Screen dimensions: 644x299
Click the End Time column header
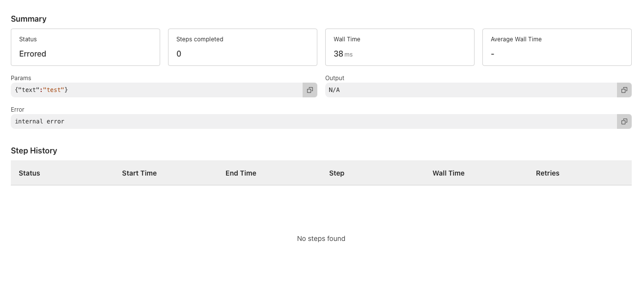pyautogui.click(x=241, y=173)
